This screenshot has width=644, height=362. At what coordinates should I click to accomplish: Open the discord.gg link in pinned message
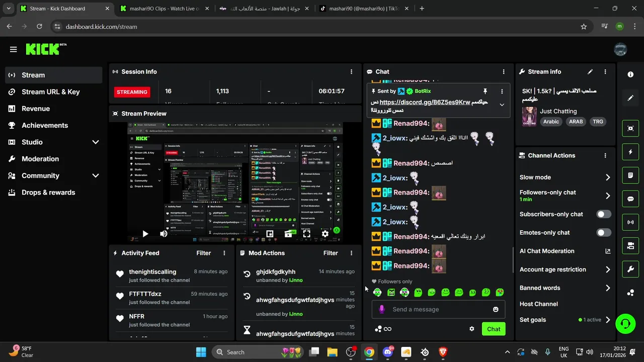[425, 102]
